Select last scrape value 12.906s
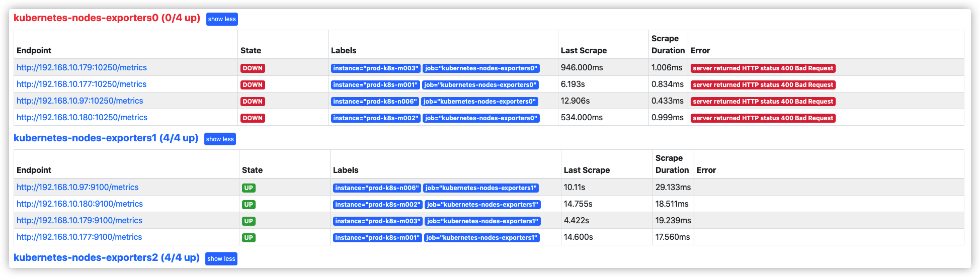The image size is (980, 277). click(x=575, y=101)
